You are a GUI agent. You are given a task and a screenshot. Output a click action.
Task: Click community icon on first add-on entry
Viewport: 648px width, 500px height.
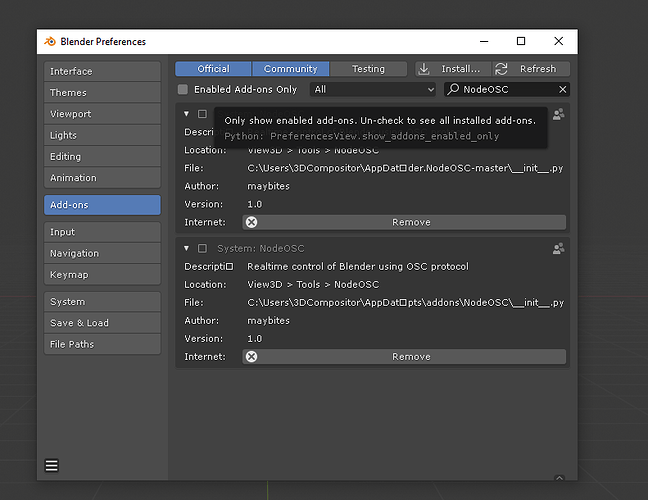tap(558, 114)
